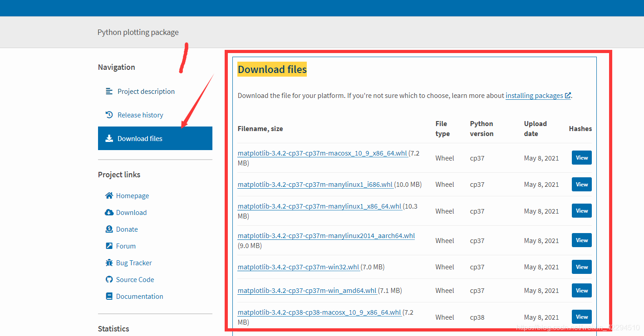The height and width of the screenshot is (336, 644).
Task: Download the cp37 macosx_10_9_x86_64 wheel file
Action: 322,153
